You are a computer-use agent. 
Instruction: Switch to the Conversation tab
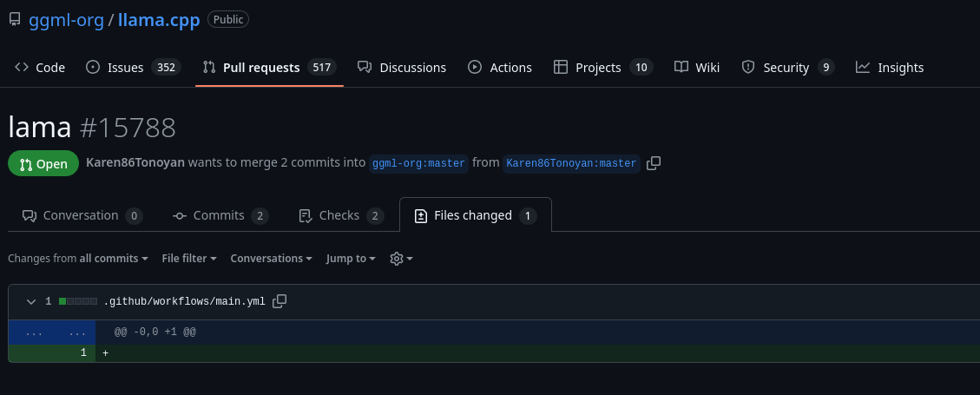pyautogui.click(x=82, y=215)
